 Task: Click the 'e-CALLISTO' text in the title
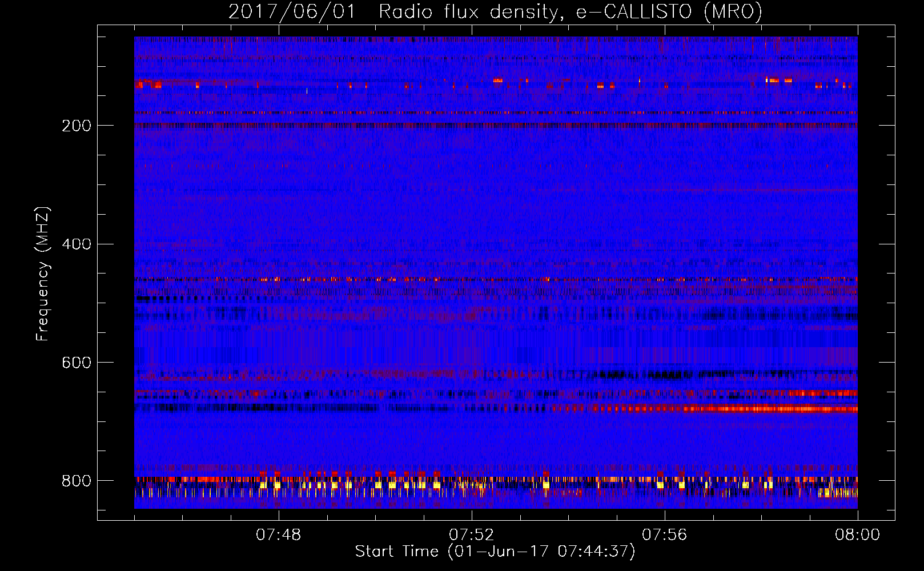pos(634,11)
